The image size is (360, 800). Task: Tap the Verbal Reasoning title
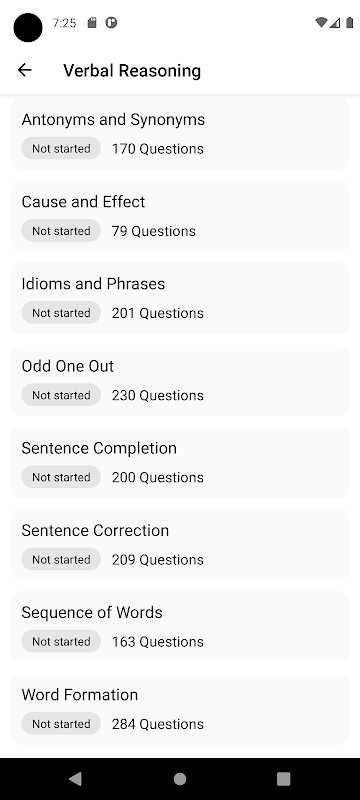(x=132, y=70)
